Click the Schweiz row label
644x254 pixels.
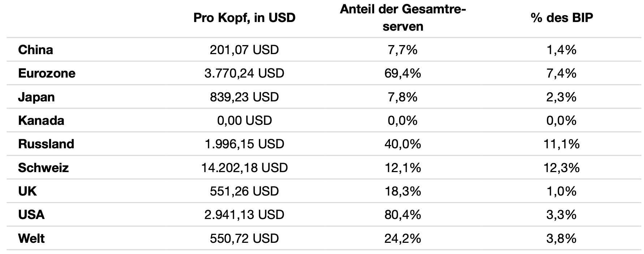pos(43,168)
